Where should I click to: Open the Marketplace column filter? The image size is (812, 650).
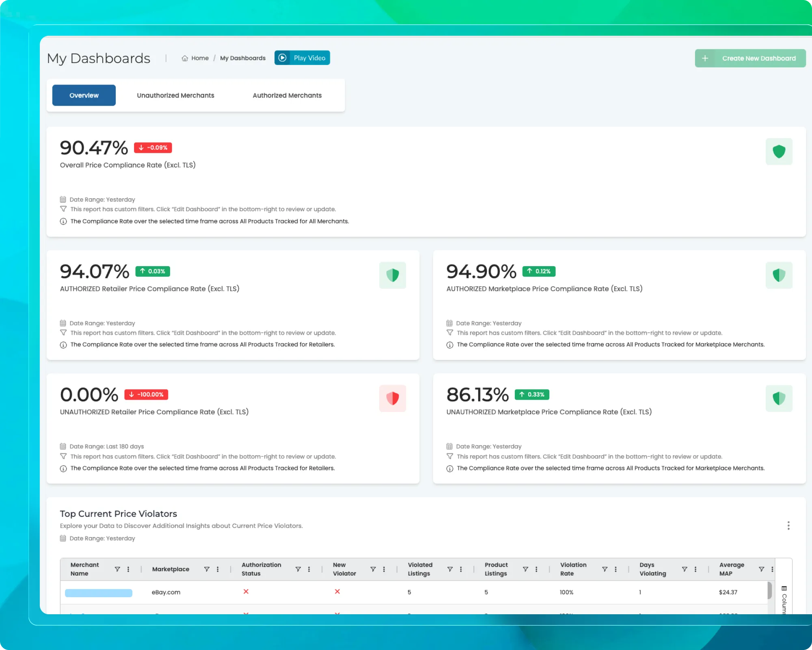[x=207, y=569]
